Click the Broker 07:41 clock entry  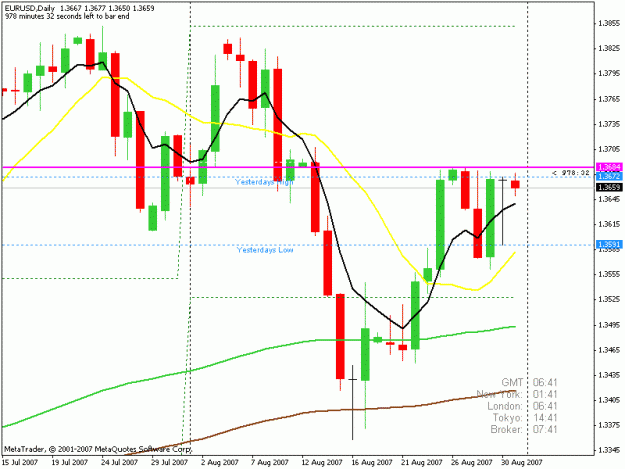524,429
